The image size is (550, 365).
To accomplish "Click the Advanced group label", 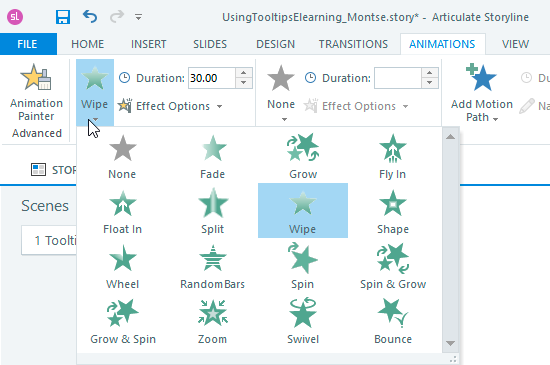I will pos(37,133).
